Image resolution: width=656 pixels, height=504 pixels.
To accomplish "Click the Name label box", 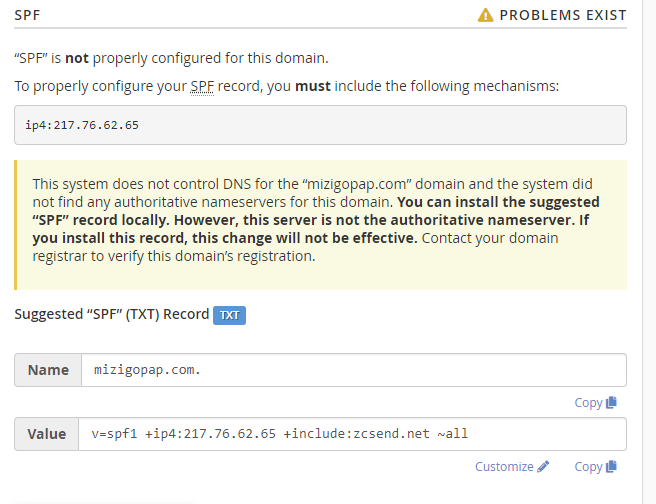I will click(x=48, y=370).
